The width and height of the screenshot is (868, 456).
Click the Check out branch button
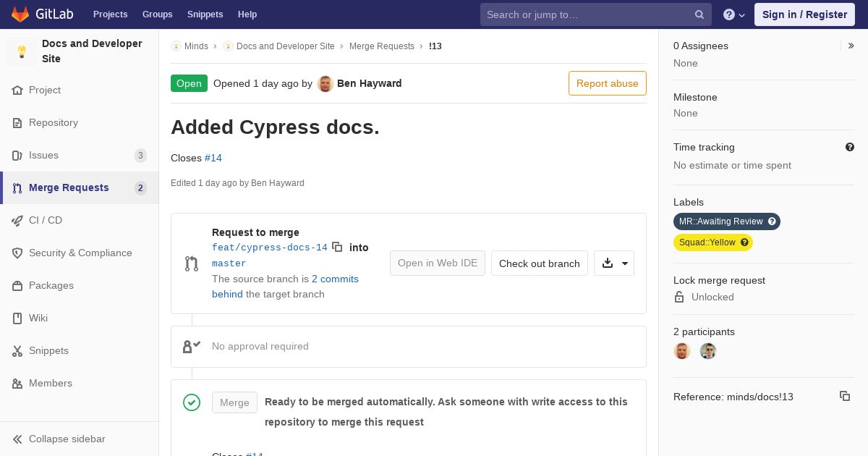point(539,263)
